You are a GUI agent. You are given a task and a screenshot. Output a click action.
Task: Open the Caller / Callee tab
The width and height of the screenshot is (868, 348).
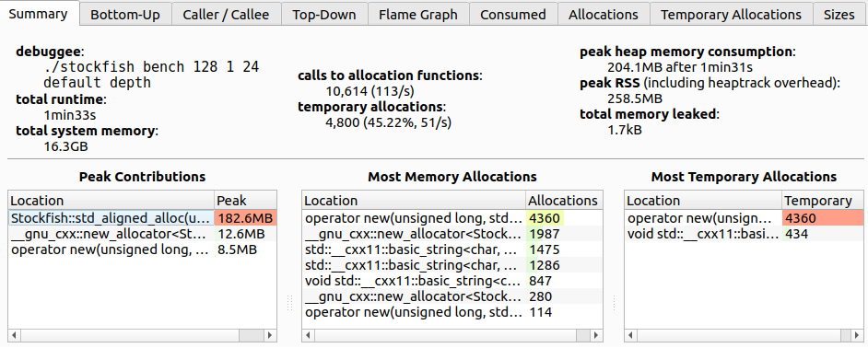coord(226,15)
